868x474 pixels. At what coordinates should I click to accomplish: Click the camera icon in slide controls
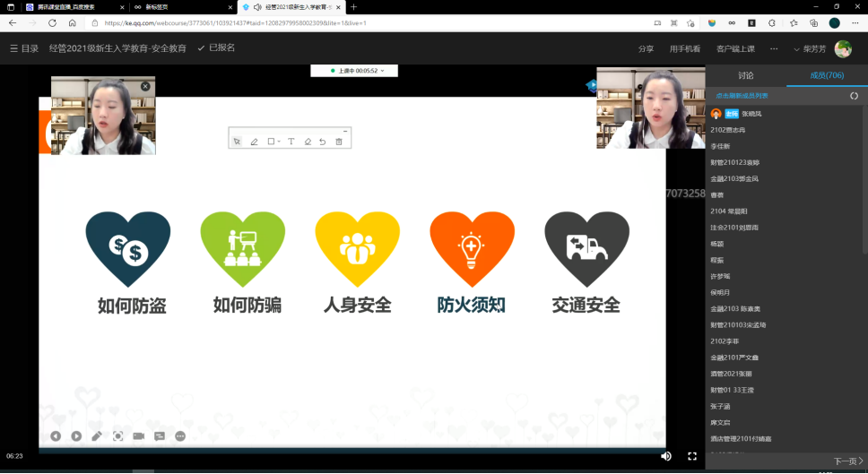click(139, 436)
